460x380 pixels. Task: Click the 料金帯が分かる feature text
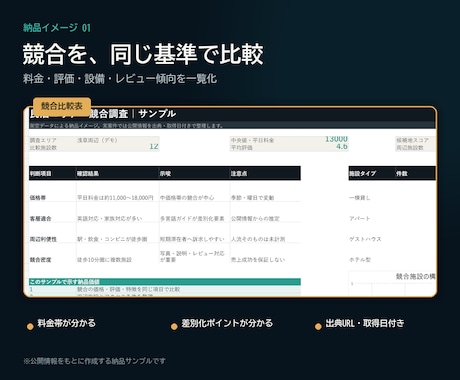click(66, 323)
